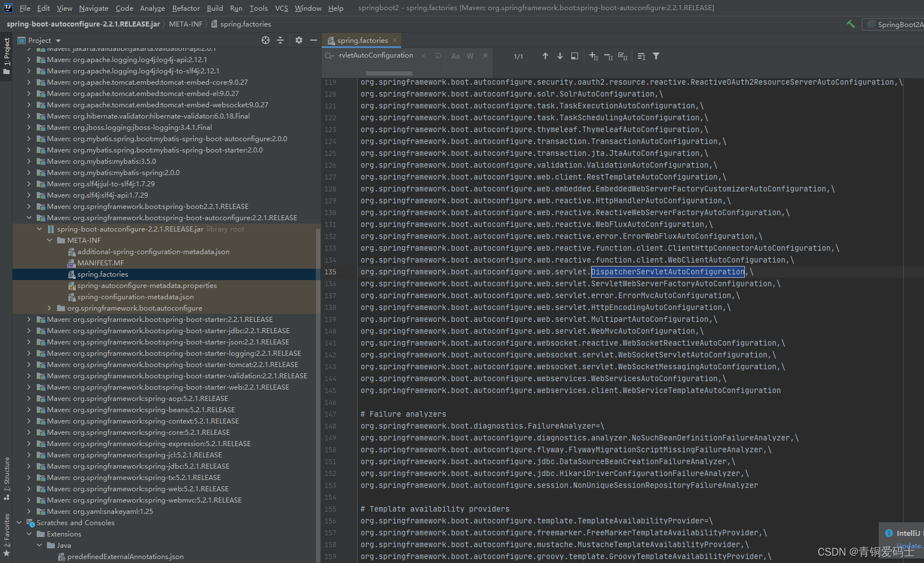Select spring-configuration-metadata.json file
The width and height of the screenshot is (924, 563).
pos(135,296)
